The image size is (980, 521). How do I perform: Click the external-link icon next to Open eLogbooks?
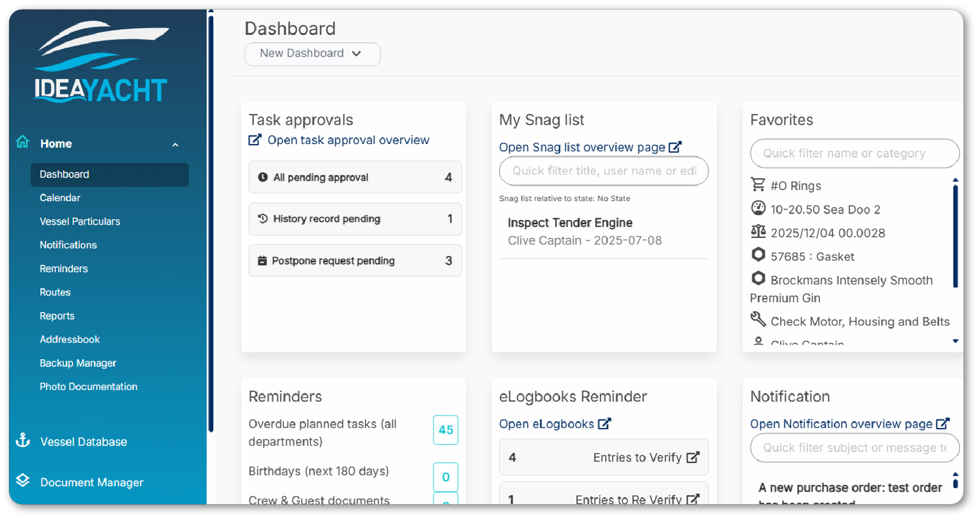tap(604, 423)
